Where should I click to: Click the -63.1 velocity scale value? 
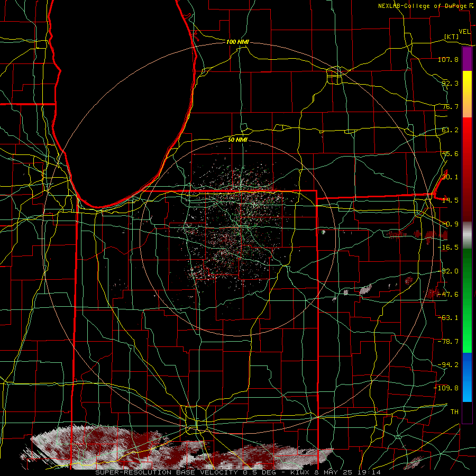click(448, 318)
